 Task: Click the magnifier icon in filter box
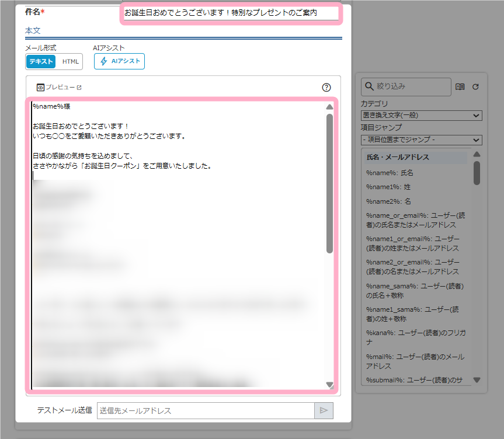click(369, 86)
